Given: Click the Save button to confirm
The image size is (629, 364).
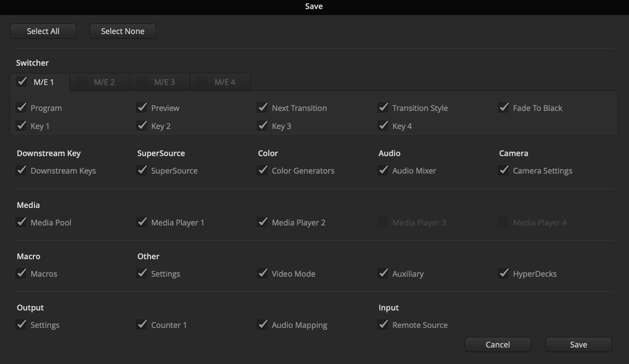Looking at the screenshot, I should tap(578, 344).
